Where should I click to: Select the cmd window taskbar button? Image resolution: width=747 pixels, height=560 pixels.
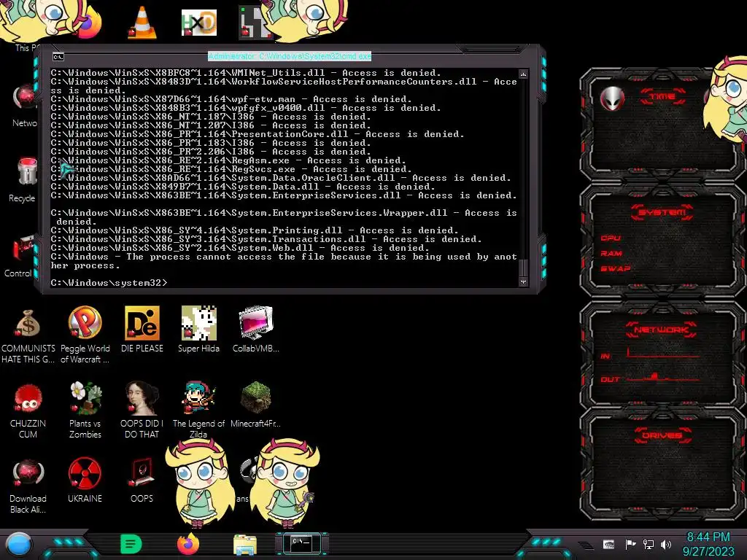(x=301, y=544)
